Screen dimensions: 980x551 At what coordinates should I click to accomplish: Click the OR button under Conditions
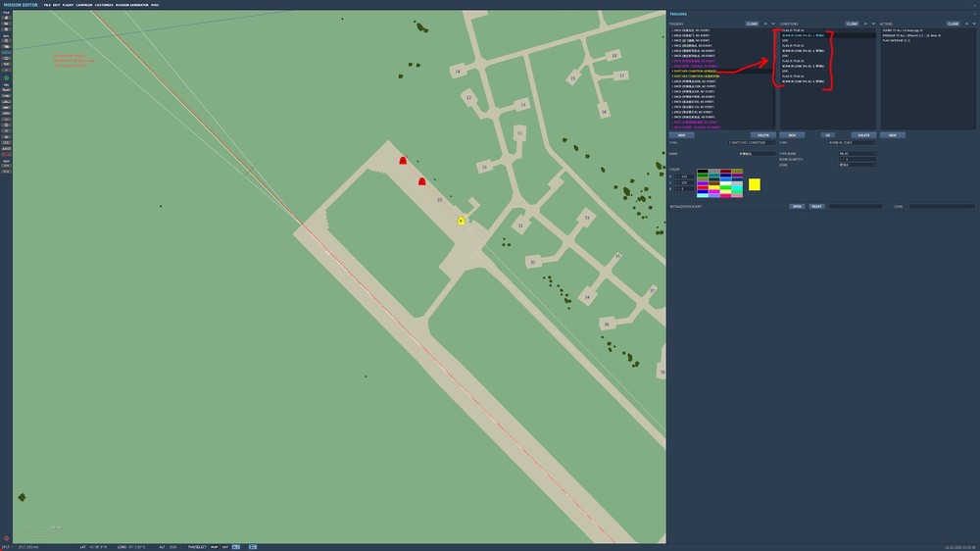[827, 135]
